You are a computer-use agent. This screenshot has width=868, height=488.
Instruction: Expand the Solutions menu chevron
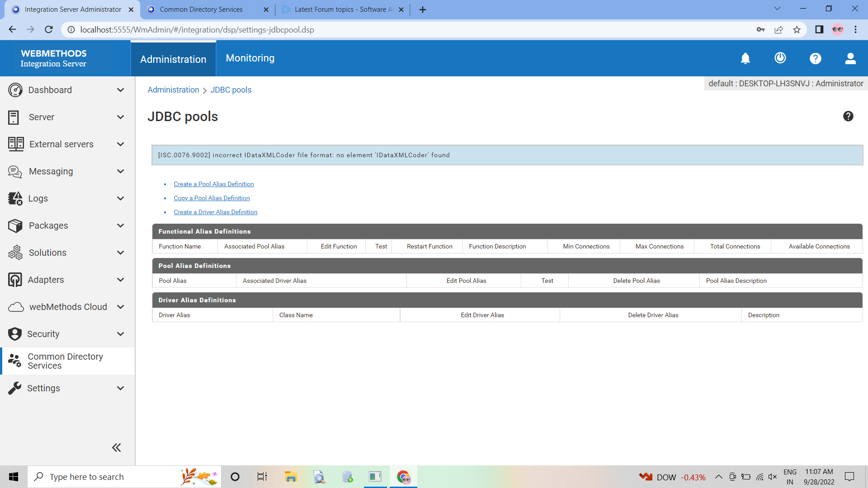coord(120,253)
